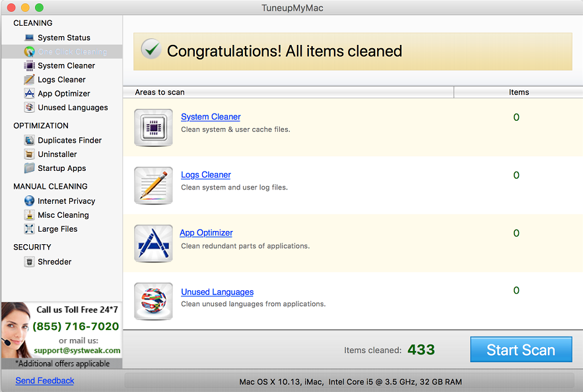Click the support agent photo thumbnail
Viewport: 583px width, 392px height.
pos(16,330)
